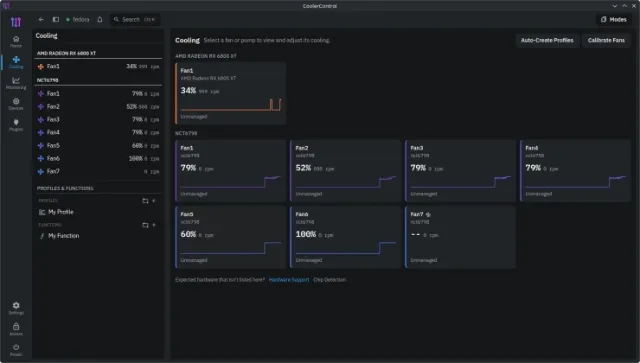Focus the Search field

tap(135, 19)
